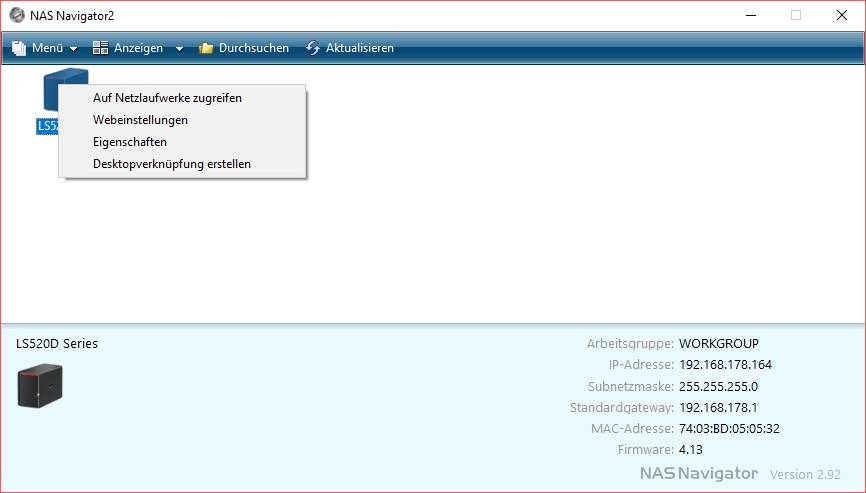Open the Anzeigen view options
866x493 pixels.
138,48
